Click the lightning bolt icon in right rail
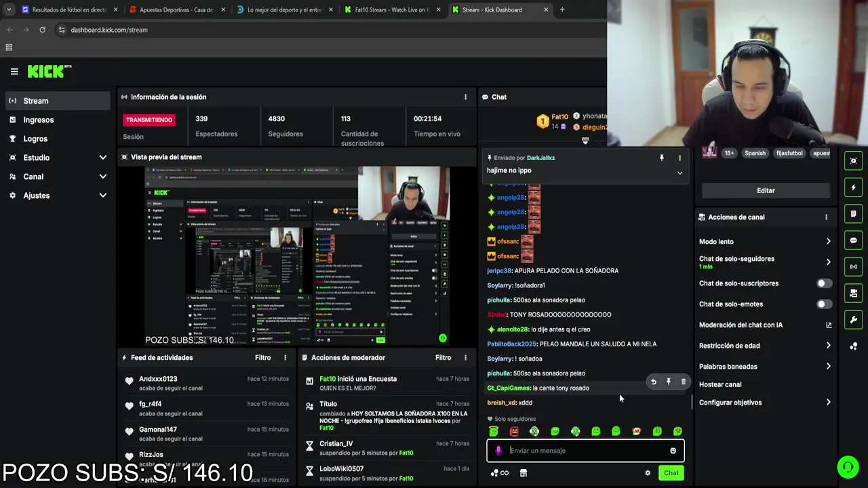This screenshot has height=488, width=868. [x=853, y=187]
